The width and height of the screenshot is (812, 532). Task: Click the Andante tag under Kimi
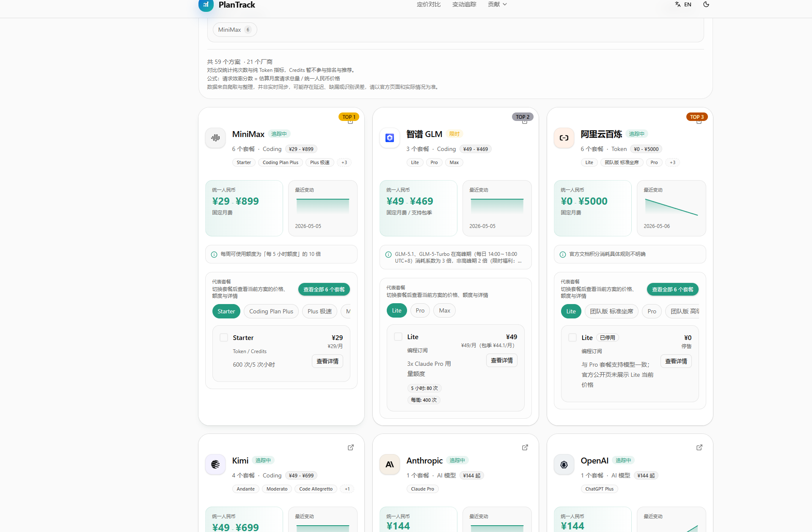[246, 489]
